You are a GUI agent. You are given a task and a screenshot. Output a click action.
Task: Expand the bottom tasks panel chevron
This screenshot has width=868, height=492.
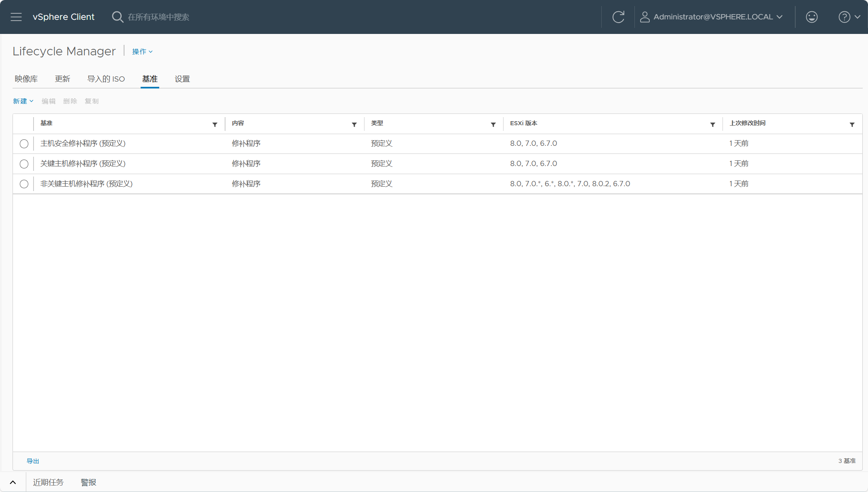[x=13, y=482]
